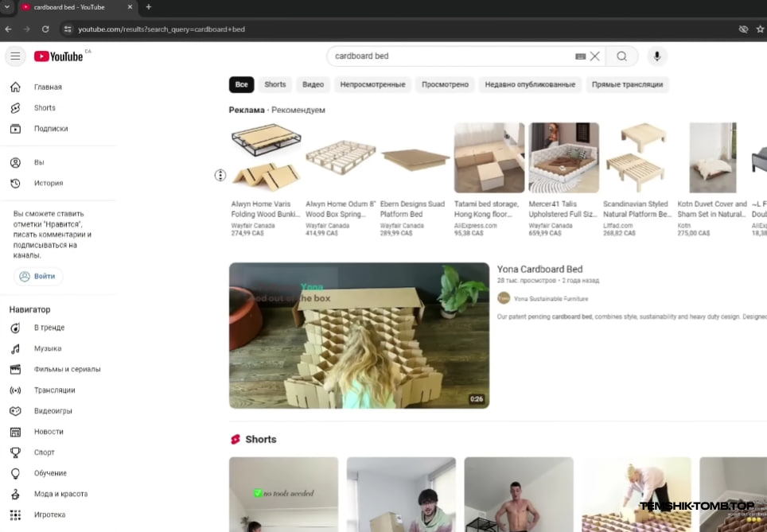Open Спорт in navigator

58,452
